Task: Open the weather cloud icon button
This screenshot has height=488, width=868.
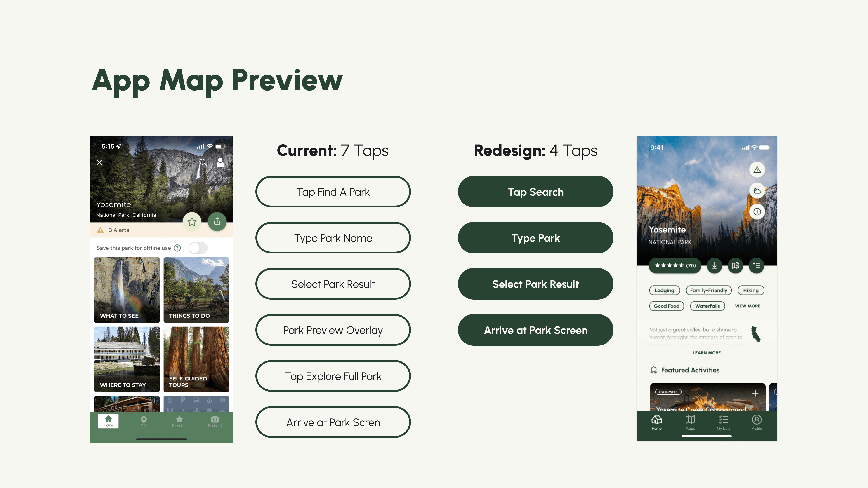Action: point(757,191)
